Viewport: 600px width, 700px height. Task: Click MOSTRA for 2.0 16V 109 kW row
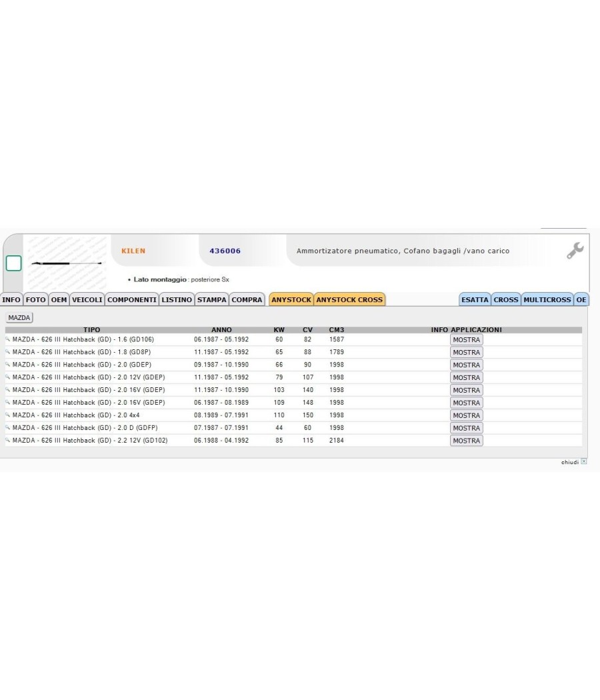tap(467, 403)
